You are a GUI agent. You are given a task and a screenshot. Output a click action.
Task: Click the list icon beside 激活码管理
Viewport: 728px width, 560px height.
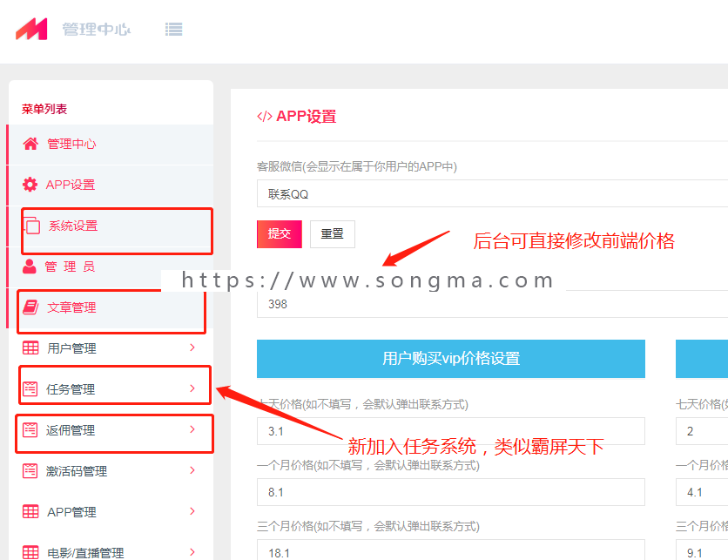tap(30, 471)
